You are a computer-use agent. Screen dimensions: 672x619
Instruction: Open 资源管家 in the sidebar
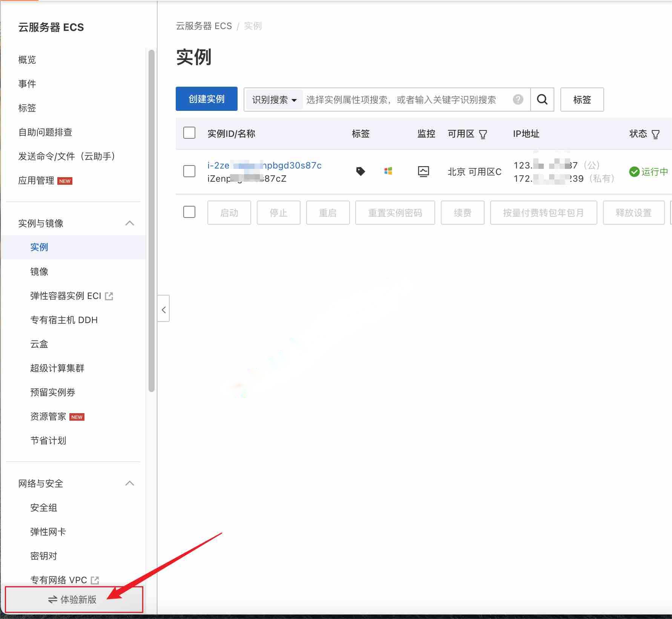48,417
